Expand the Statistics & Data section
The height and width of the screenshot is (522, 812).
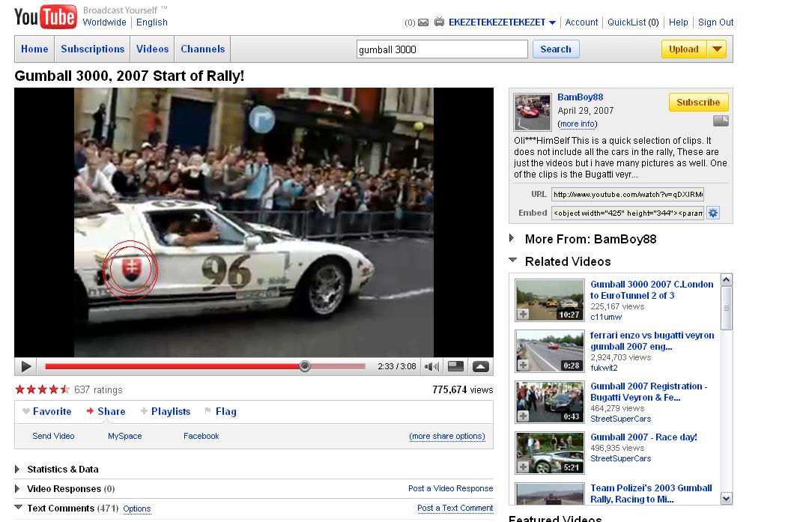[x=18, y=470]
